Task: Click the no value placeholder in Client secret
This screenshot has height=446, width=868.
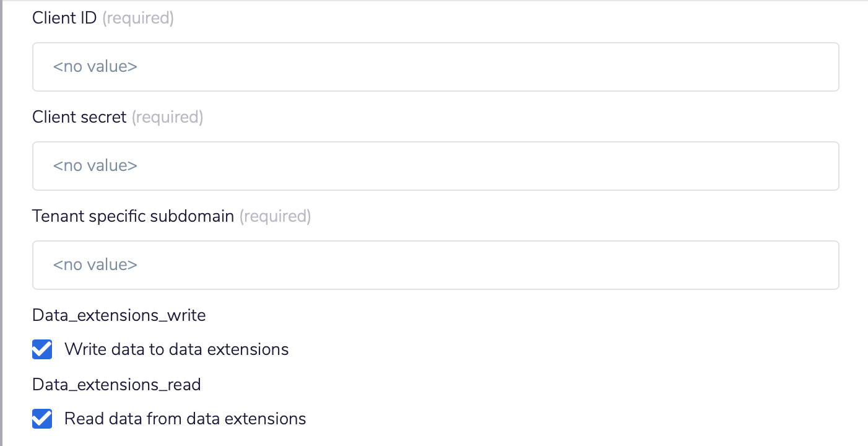Action: pos(95,165)
